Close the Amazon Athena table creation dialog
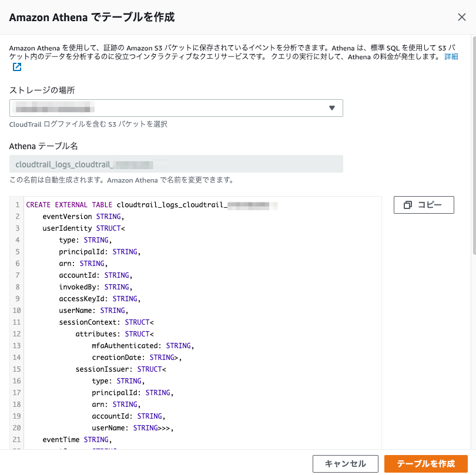This screenshot has width=476, height=475. pyautogui.click(x=461, y=17)
